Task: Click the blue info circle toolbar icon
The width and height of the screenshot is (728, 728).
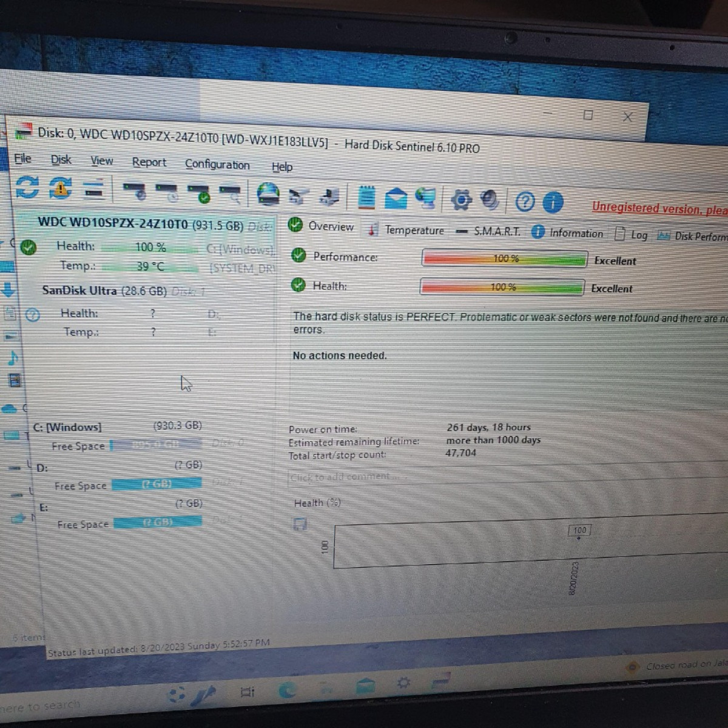Action: pos(553,202)
